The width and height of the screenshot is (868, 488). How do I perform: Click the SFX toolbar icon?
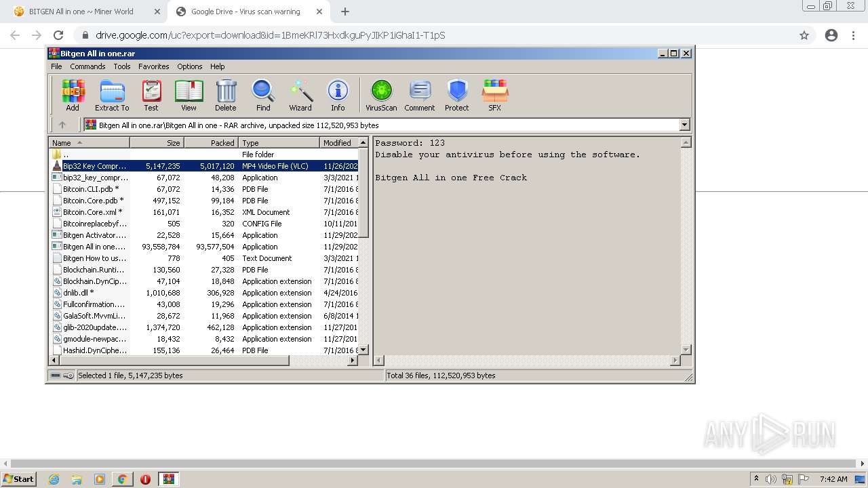tap(495, 95)
